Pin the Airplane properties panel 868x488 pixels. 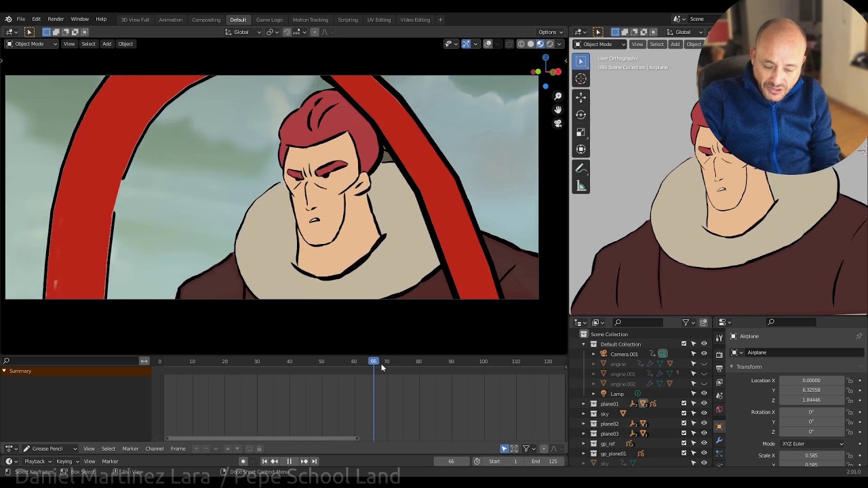pos(859,336)
